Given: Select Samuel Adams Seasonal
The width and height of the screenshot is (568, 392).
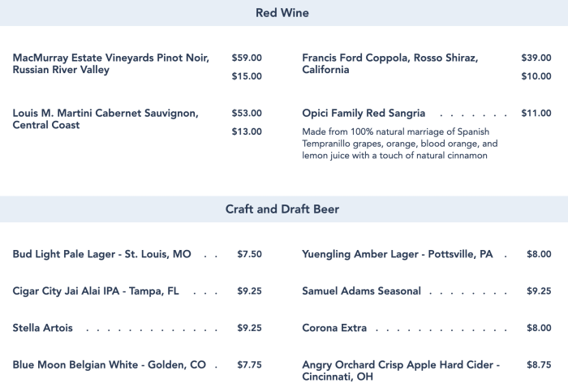Looking at the screenshot, I should click(361, 291).
